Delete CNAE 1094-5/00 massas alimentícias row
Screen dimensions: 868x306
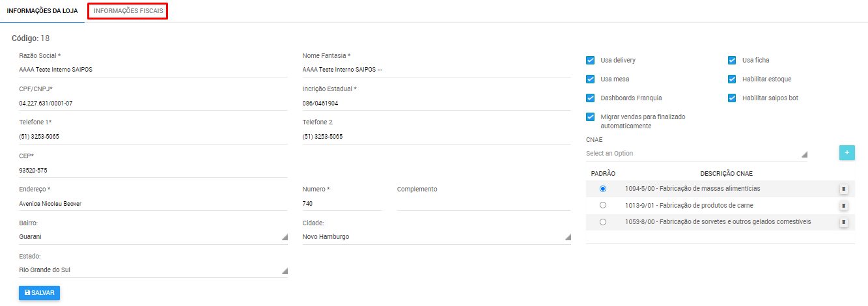pyautogui.click(x=843, y=189)
